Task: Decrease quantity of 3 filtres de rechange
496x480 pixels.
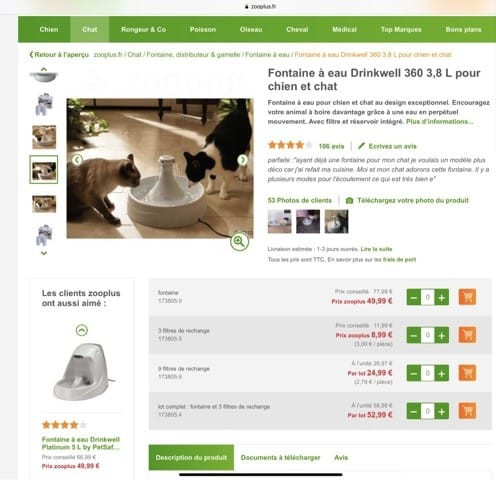Action: click(414, 335)
